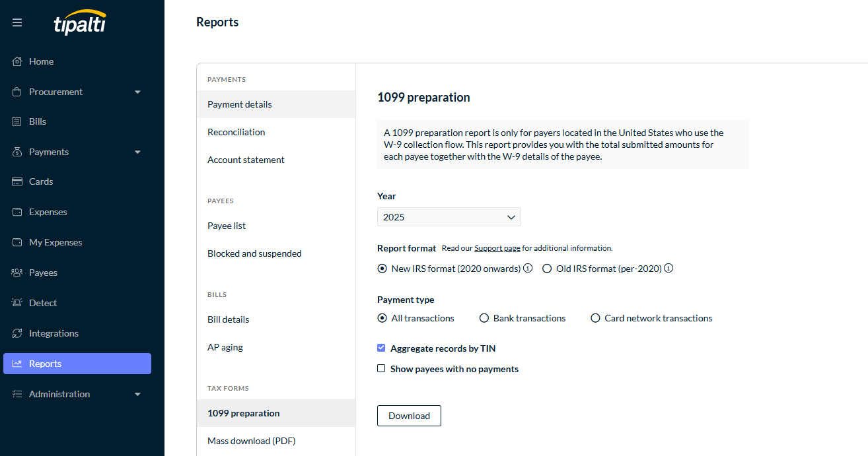Click the Cards icon in sidebar
Screen dimensions: 868x456
(17, 182)
